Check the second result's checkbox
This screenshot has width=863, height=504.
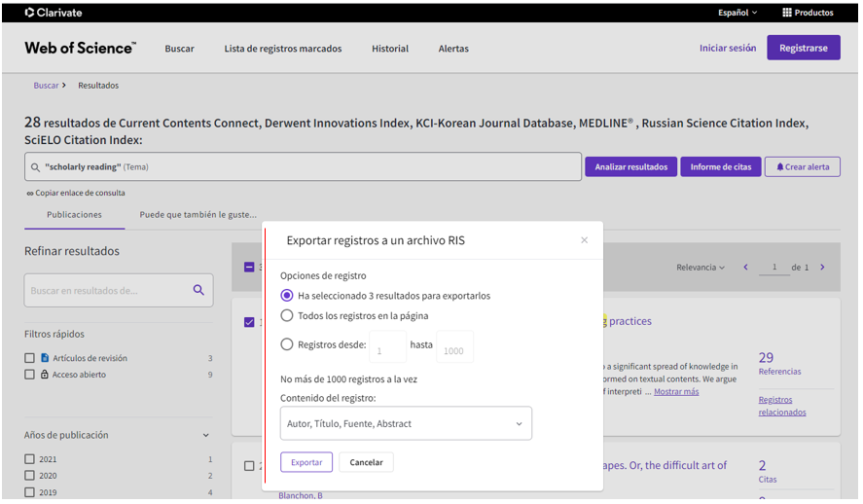click(x=249, y=466)
